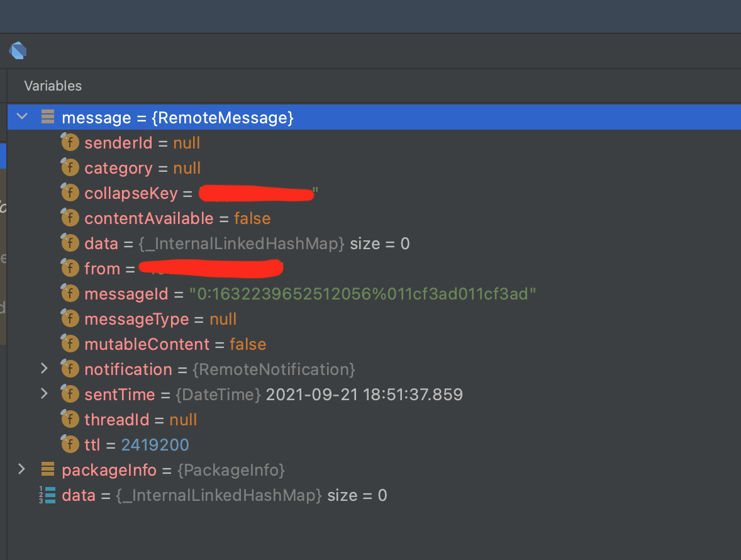Viewport: 741px width, 560px height.
Task: Select the collapseKey variable row
Action: click(189, 193)
